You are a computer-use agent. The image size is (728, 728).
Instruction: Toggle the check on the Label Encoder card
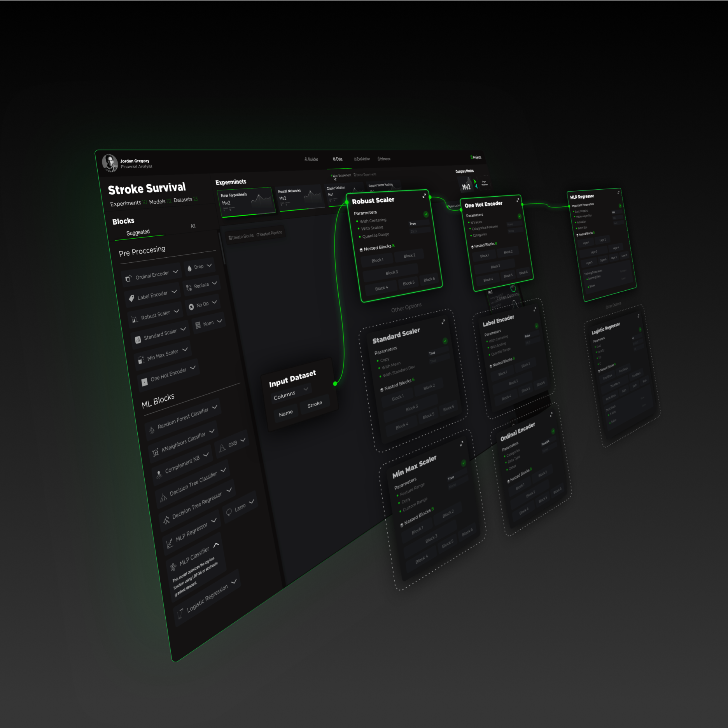(537, 326)
